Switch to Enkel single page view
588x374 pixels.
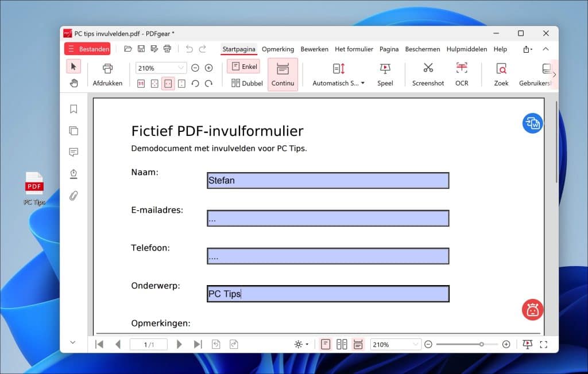click(243, 67)
